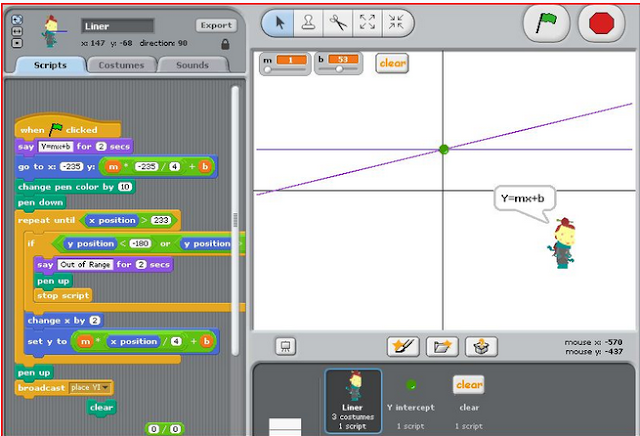Click the go to x value -235
640x436 pixels.
71,167
